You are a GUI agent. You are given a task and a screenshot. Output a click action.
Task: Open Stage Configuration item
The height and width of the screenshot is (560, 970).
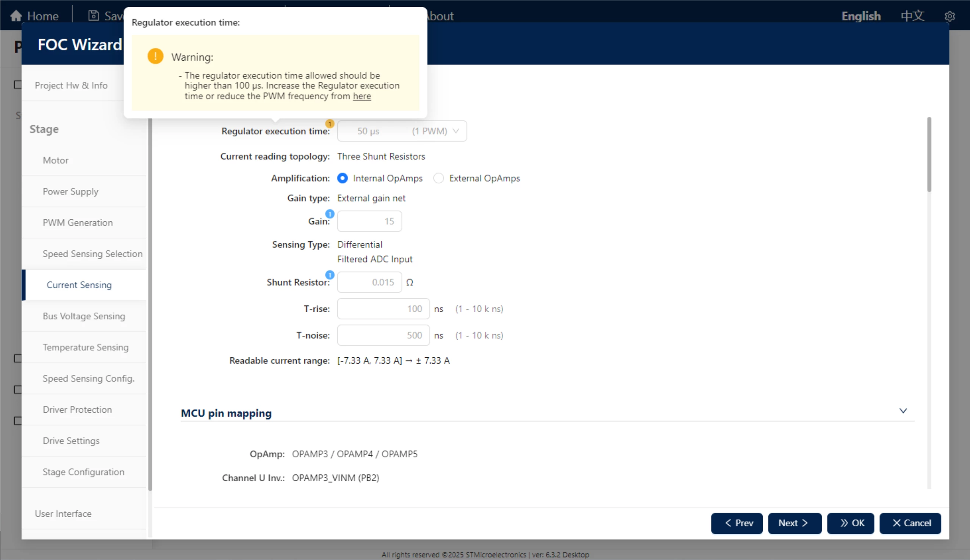84,472
